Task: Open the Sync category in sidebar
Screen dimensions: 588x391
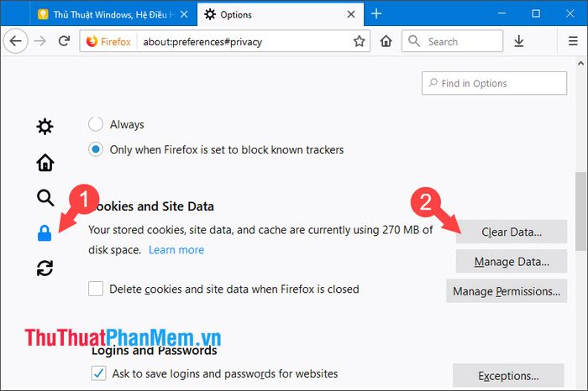Action: coord(45,268)
